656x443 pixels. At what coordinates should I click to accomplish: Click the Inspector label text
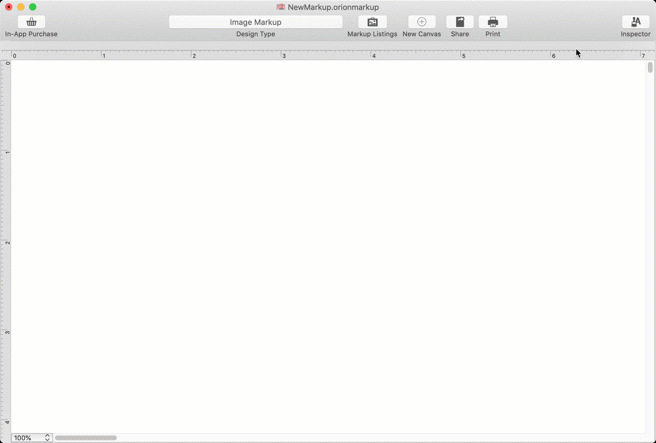point(636,34)
